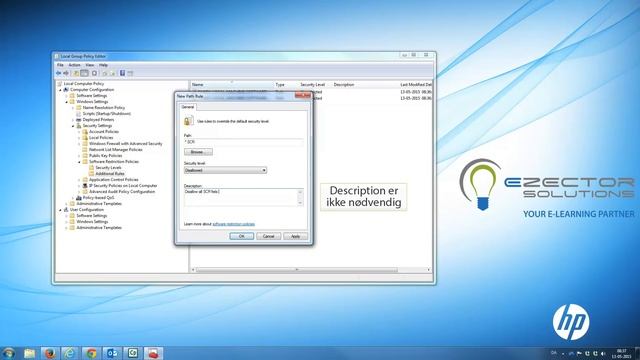Select Scripts (Startup/Shutdown) in the tree
This screenshot has height=360, width=640.
pyautogui.click(x=107, y=114)
